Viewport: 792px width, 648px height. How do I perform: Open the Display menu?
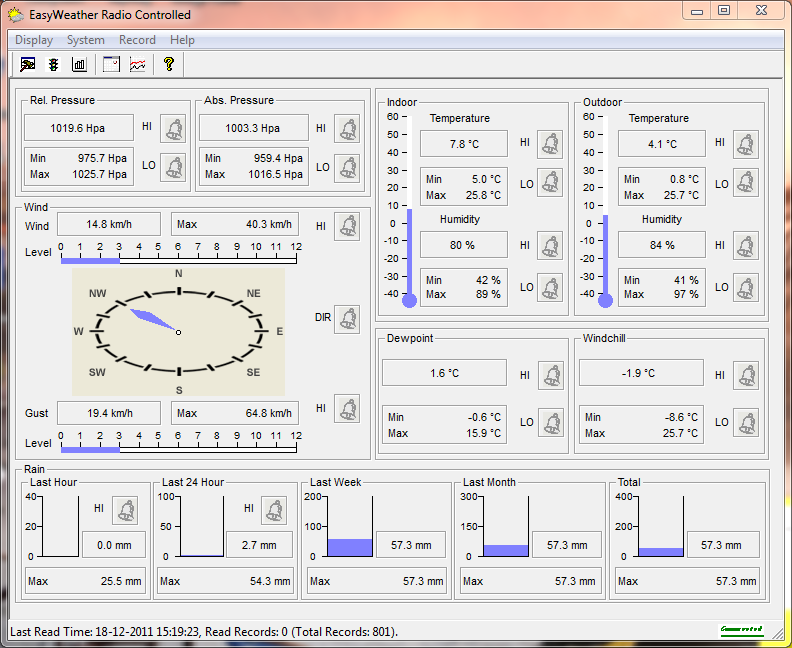34,40
